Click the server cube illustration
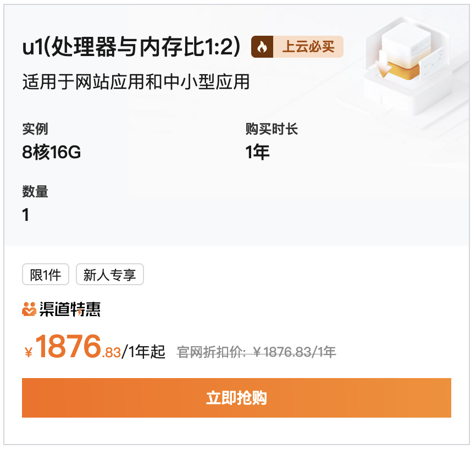Screen dimensions: 476x455 point(405,54)
